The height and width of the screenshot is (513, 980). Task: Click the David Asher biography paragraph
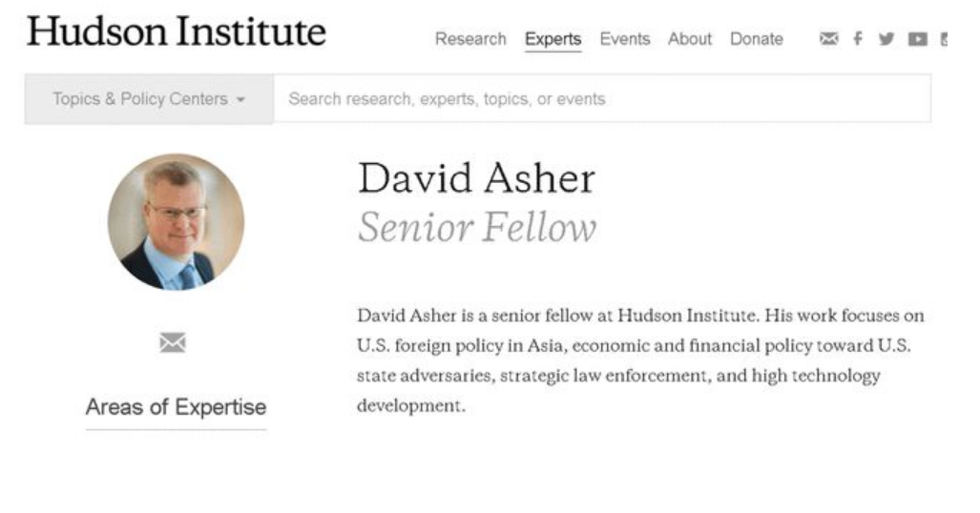point(639,360)
